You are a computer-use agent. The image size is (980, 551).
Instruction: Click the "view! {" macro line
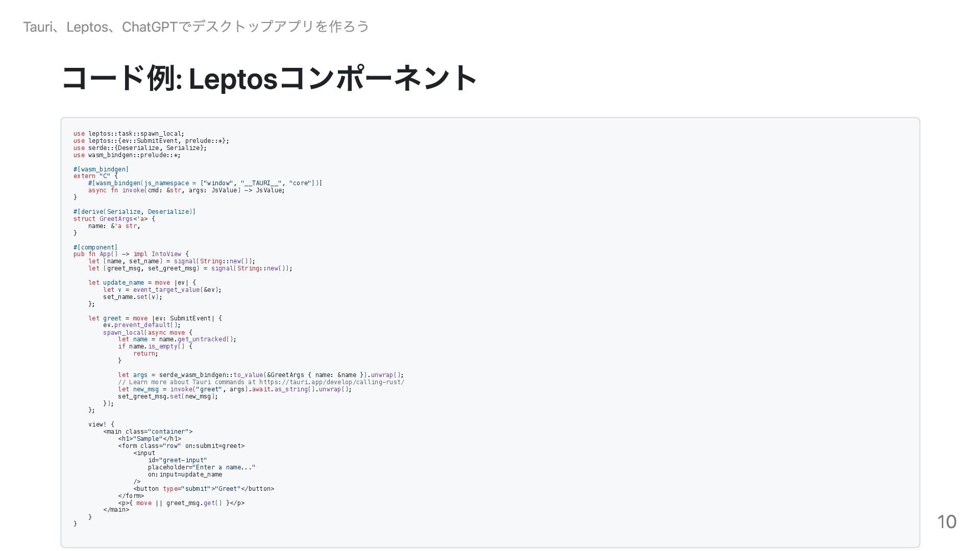pos(101,424)
